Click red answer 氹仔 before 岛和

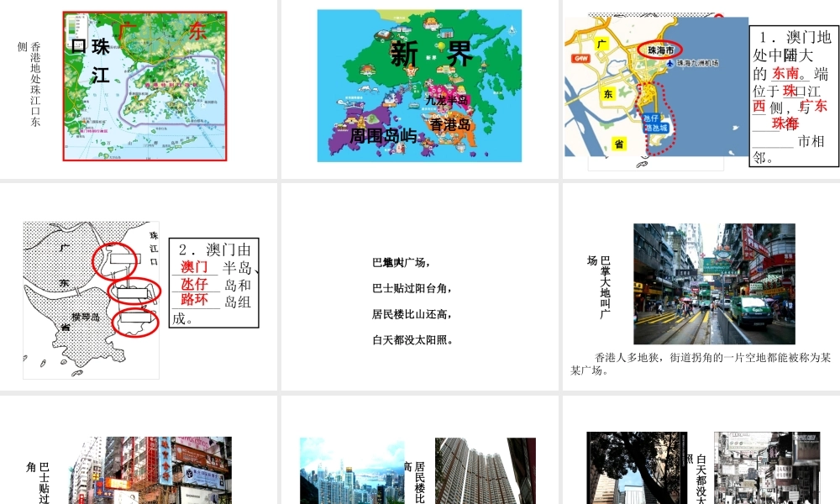click(x=194, y=284)
